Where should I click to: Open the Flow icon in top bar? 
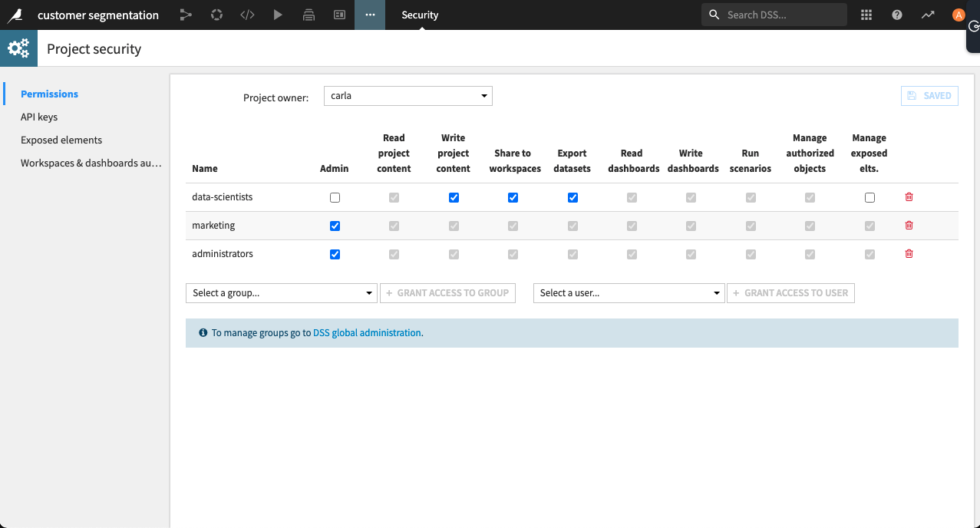[186, 15]
